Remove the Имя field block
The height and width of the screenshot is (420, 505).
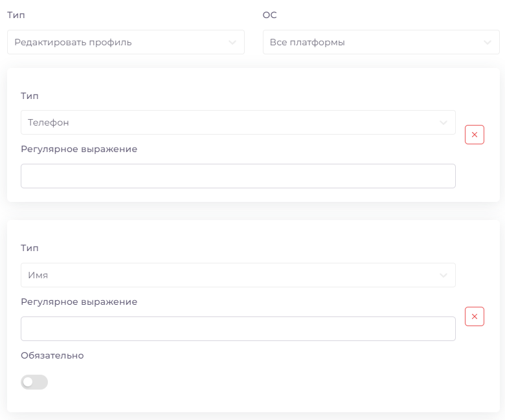tap(475, 316)
